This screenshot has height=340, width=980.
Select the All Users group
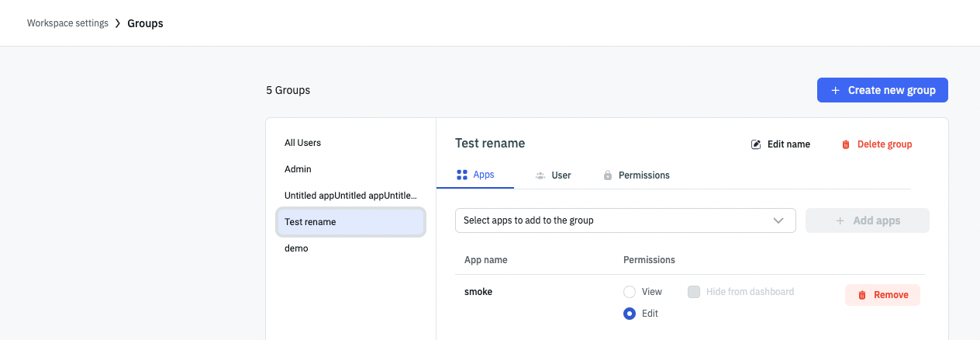tap(302, 143)
